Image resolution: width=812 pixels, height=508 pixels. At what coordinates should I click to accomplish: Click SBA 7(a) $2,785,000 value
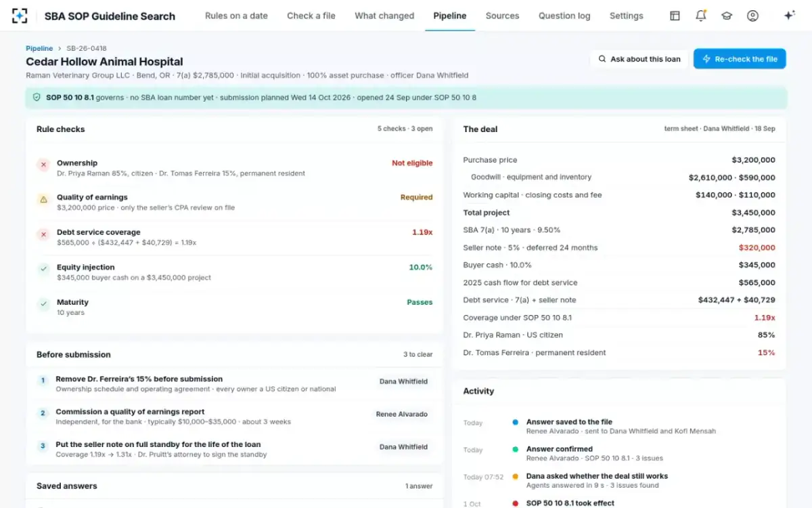click(753, 230)
